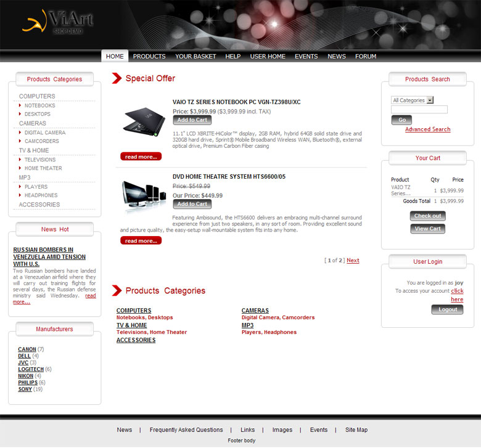
Task: Open the VAIO TZ Series Notebook title
Action: tap(237, 102)
